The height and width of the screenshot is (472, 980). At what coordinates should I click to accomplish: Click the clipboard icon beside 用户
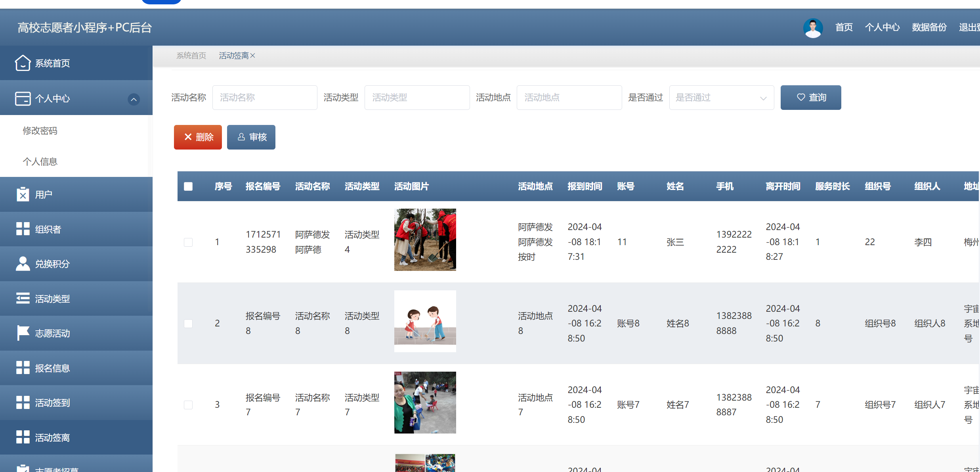click(x=23, y=194)
